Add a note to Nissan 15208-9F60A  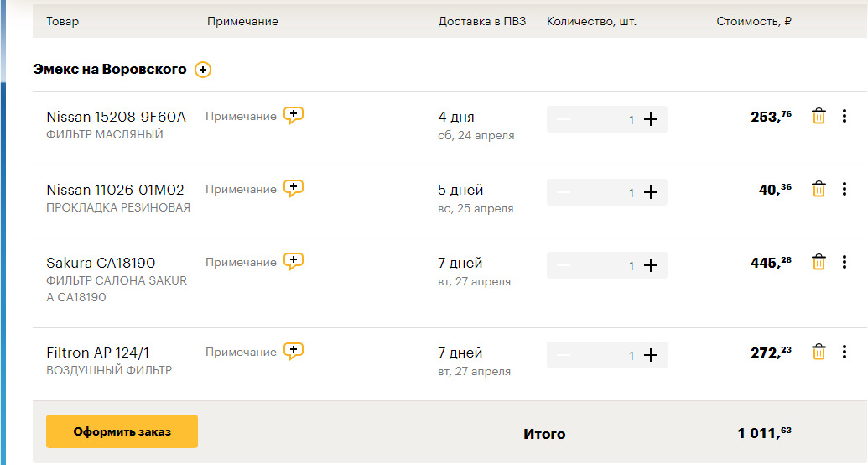tap(293, 116)
